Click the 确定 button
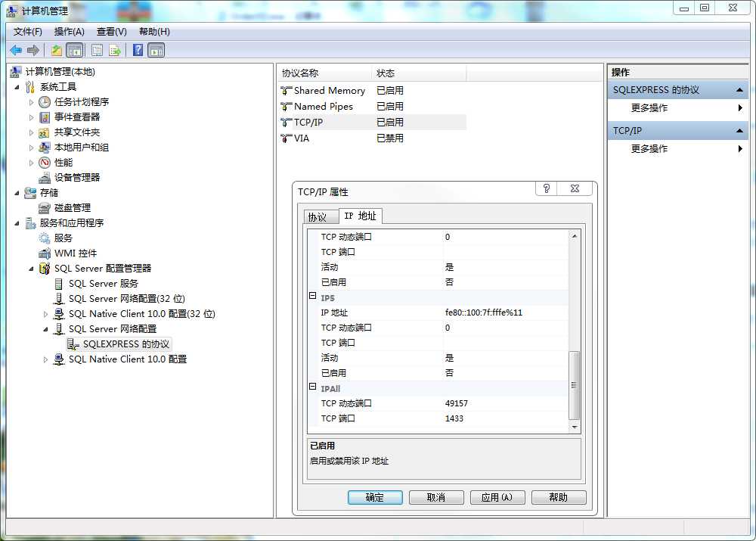This screenshot has height=541, width=756. (x=375, y=498)
